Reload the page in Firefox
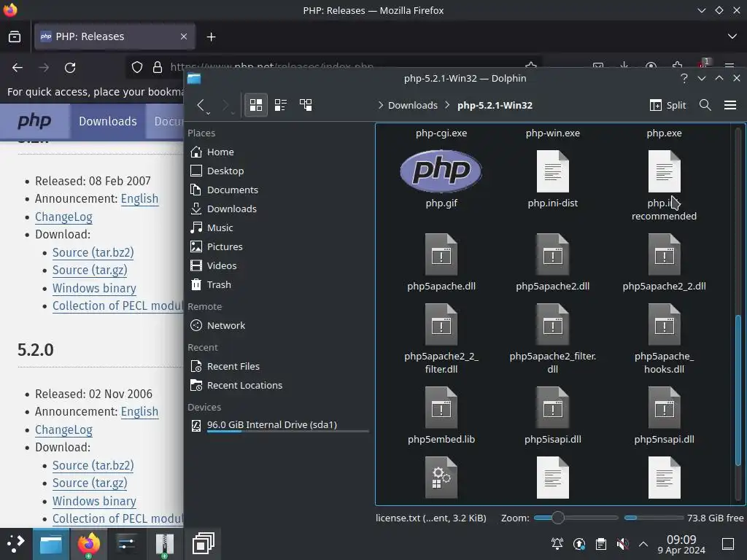Viewport: 747px width, 560px height. [70, 68]
